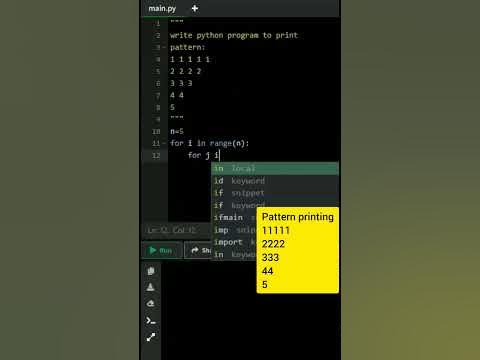This screenshot has width=480, height=360.
Task: Clear console with the eraser icon
Action: point(151,304)
